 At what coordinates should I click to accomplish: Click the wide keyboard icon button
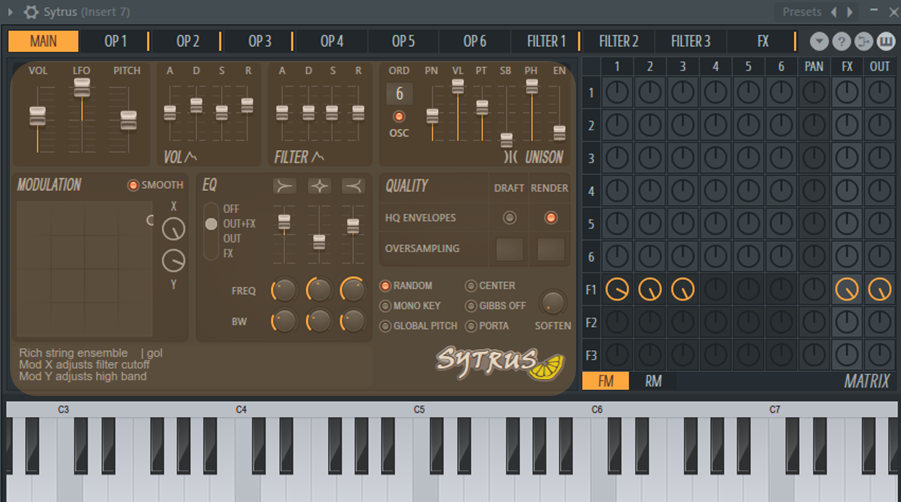[x=885, y=41]
